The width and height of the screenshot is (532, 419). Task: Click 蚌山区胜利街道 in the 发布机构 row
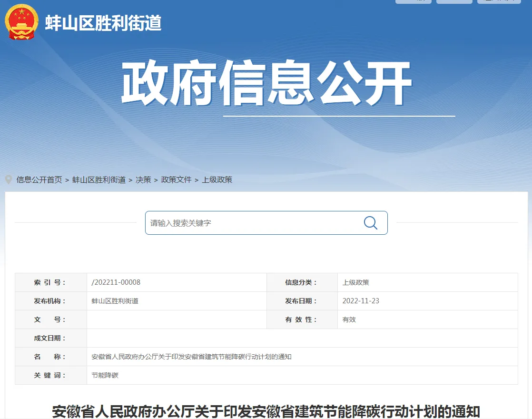point(115,301)
